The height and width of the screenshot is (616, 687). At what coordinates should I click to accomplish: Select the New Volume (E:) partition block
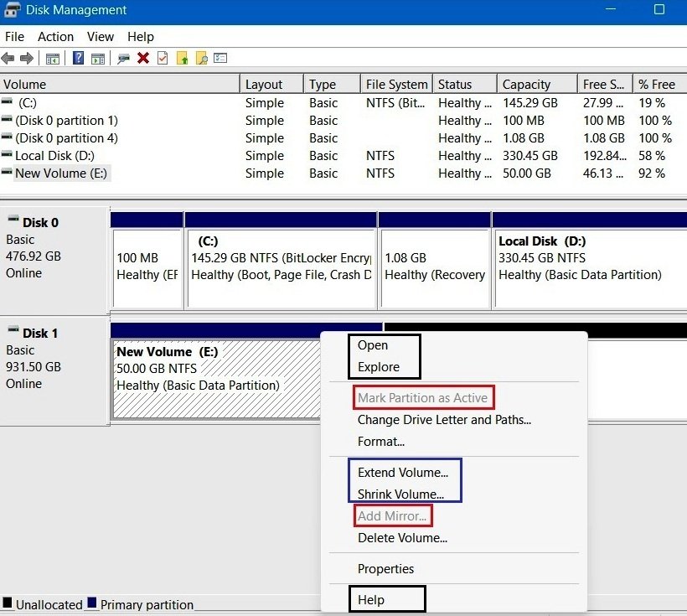pyautogui.click(x=217, y=379)
